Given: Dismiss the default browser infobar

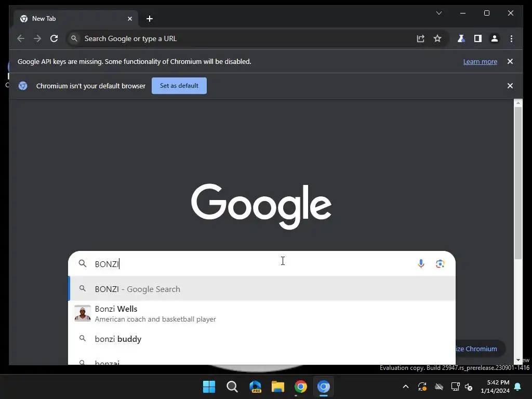Looking at the screenshot, I should pyautogui.click(x=510, y=86).
